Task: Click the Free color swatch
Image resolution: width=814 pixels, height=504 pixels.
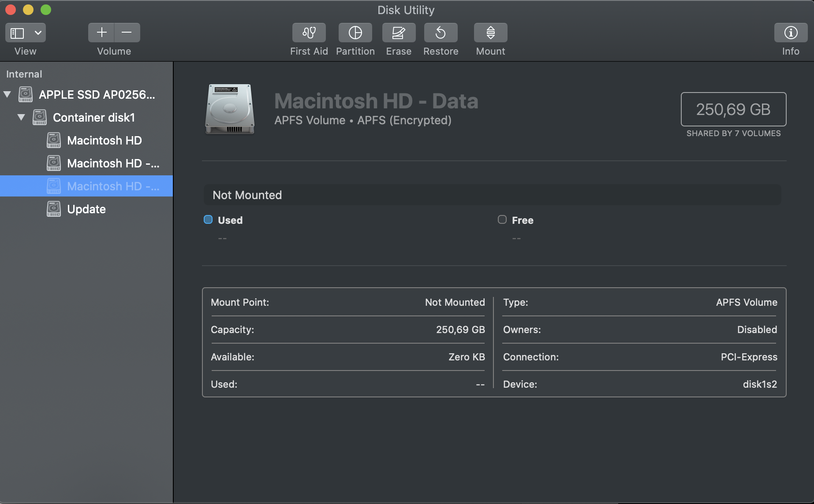Action: [502, 219]
